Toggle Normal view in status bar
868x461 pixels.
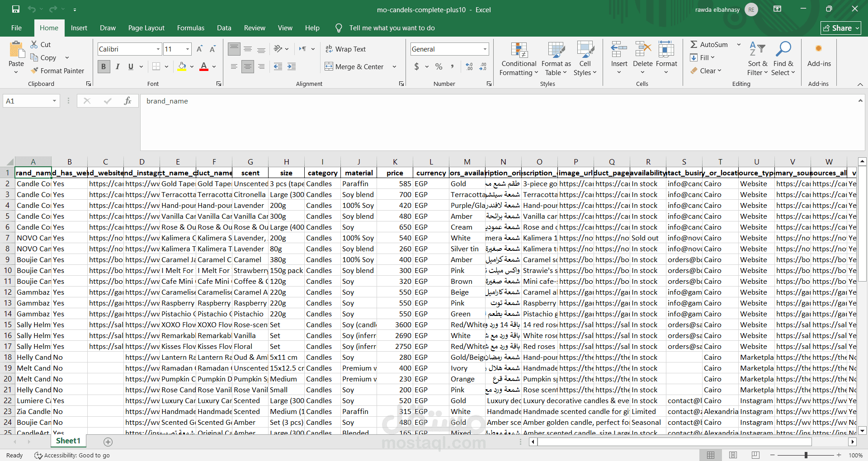711,455
